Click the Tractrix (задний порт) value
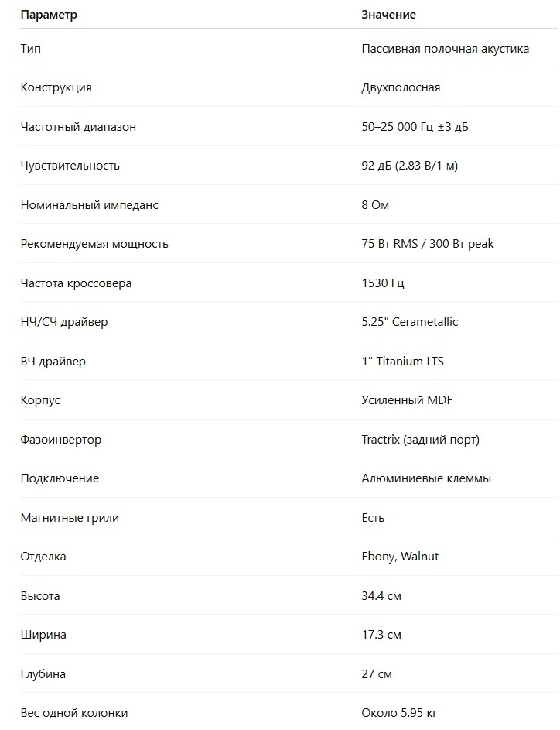 (421, 440)
